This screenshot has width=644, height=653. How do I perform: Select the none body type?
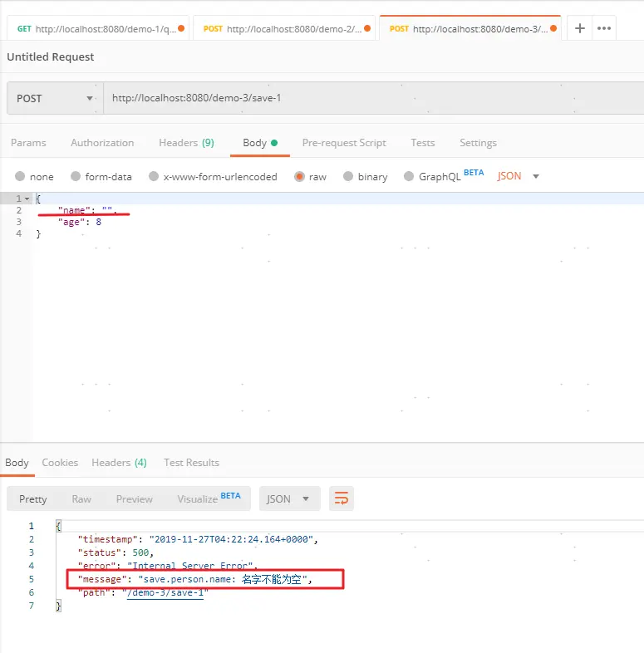click(x=34, y=177)
